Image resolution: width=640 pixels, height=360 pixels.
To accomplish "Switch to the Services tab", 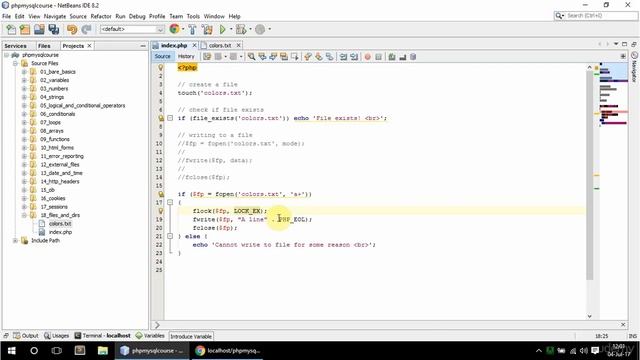I will (x=16, y=46).
